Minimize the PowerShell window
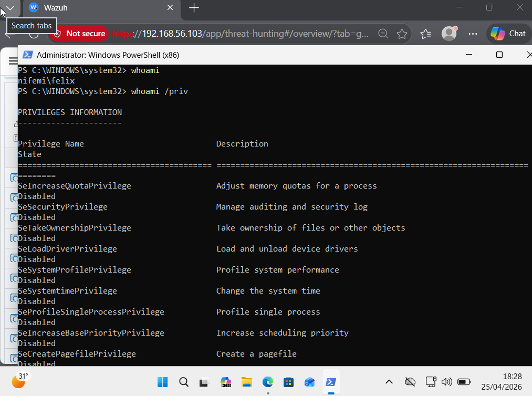The height and width of the screenshot is (396, 532). [x=469, y=55]
